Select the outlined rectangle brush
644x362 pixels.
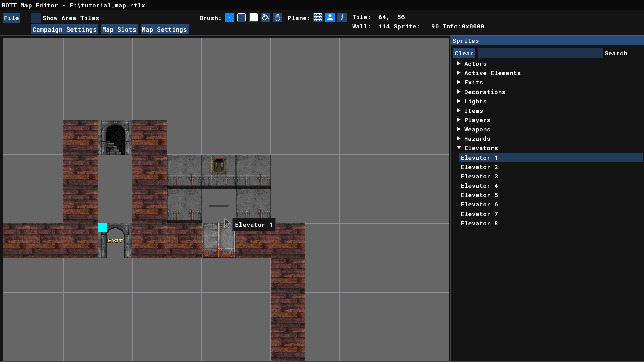click(x=241, y=18)
